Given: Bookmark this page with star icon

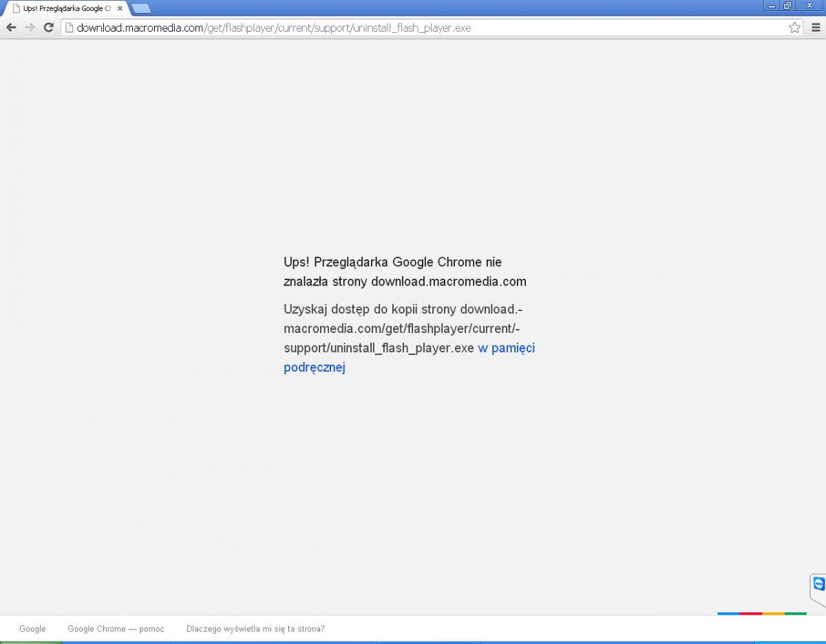Looking at the screenshot, I should coord(794,28).
